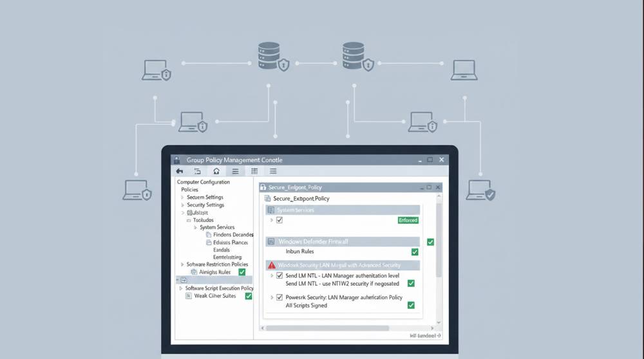Click the scroll-right arrow on horizontal scrollbar
The width and height of the screenshot is (644, 359).
tap(432, 328)
